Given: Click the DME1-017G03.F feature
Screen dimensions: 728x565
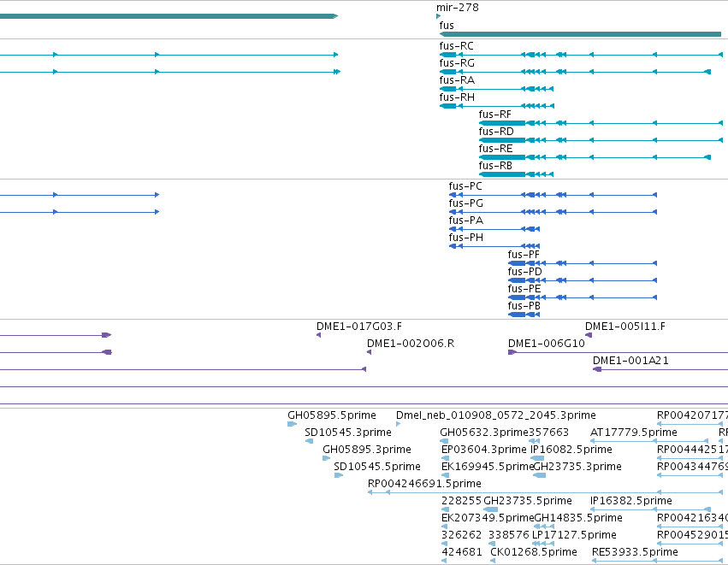Looking at the screenshot, I should (x=318, y=335).
